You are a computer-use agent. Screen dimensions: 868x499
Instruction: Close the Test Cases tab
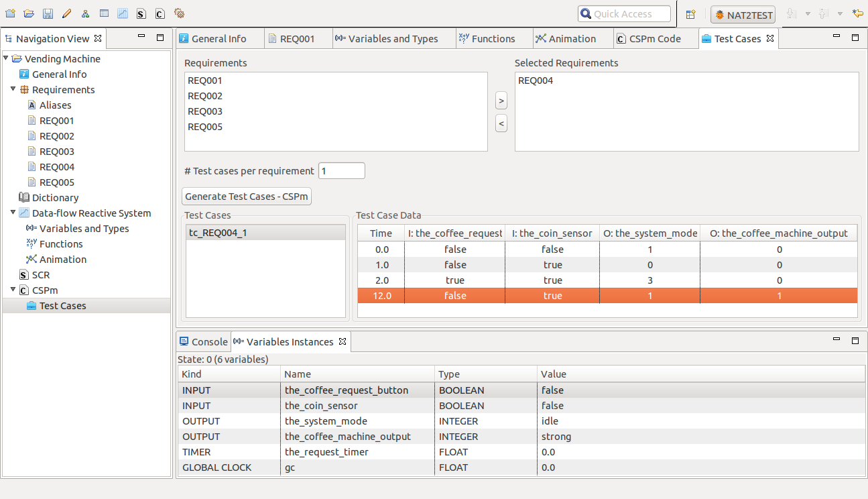click(770, 38)
